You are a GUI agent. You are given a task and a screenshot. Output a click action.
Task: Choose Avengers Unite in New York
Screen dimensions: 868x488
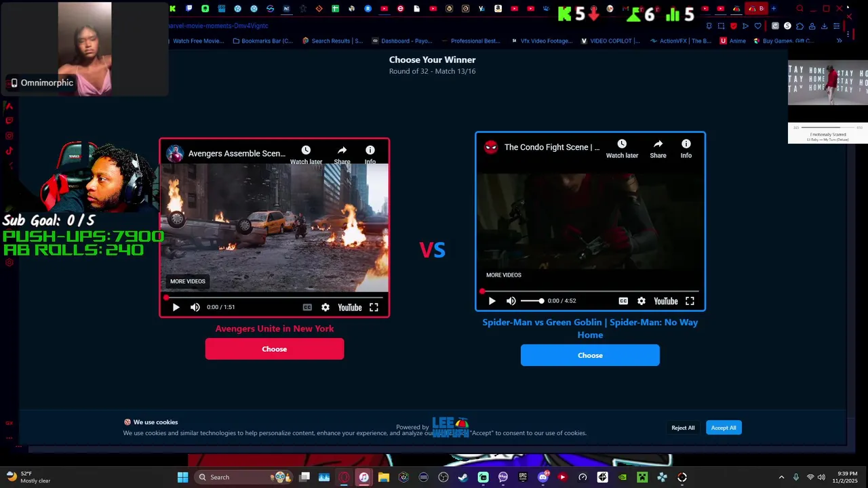pos(275,349)
